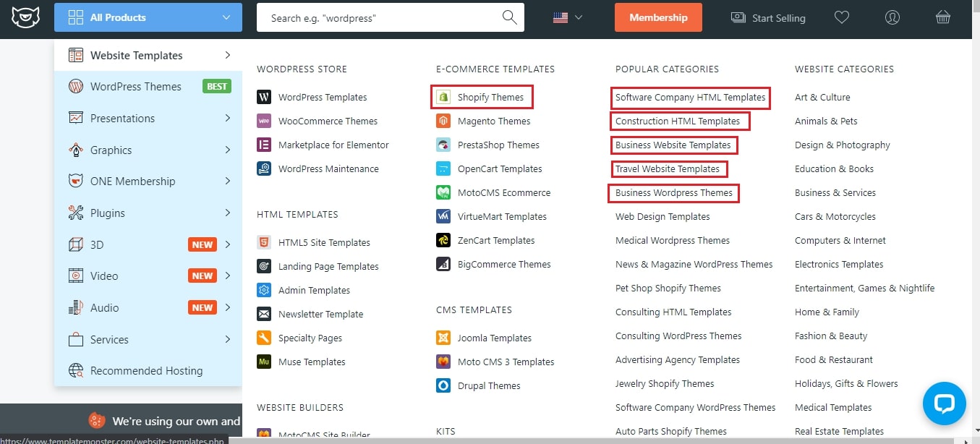980x444 pixels.
Task: Open Computers & Internet category link
Action: tap(840, 240)
